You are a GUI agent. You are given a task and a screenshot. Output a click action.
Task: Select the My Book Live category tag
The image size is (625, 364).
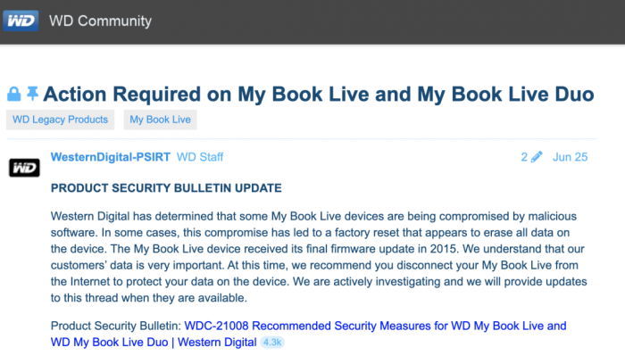(x=160, y=120)
